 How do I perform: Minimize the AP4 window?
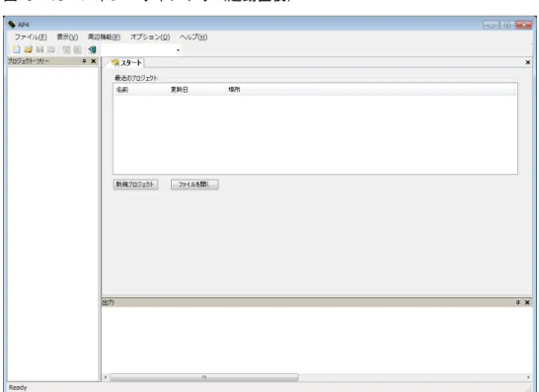click(x=491, y=25)
